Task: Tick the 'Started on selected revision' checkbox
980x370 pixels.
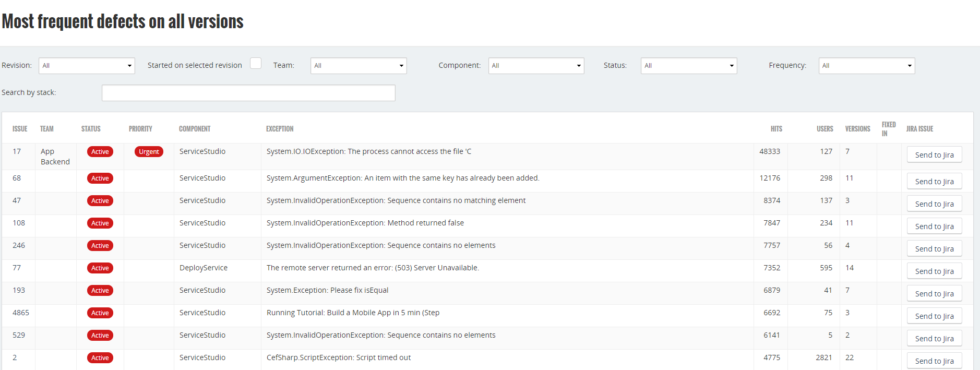Action: click(x=256, y=63)
